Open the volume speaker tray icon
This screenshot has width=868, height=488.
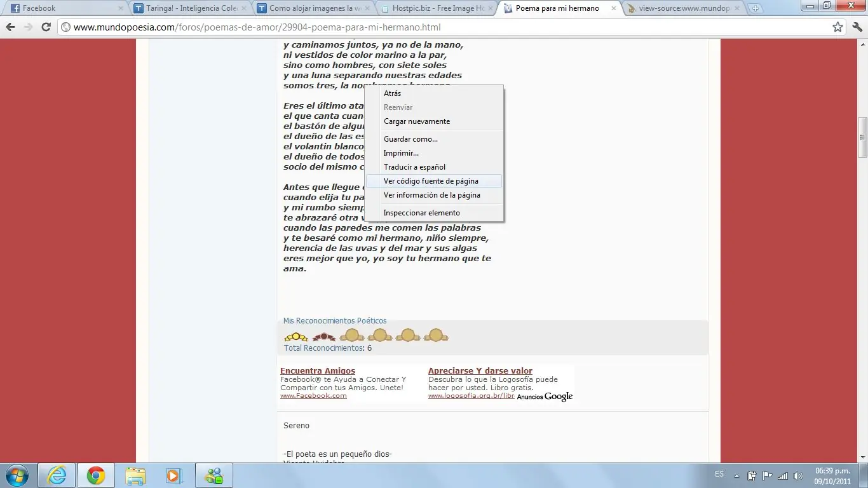798,475
